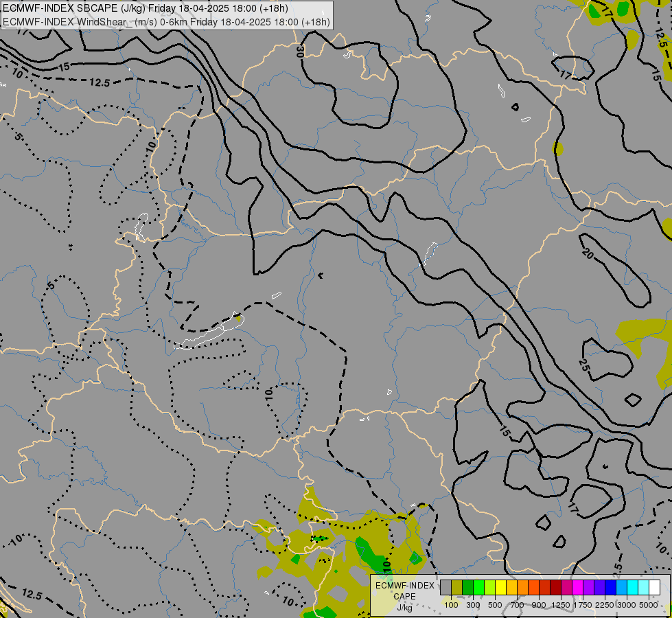Image resolution: width=672 pixels, height=618 pixels.
Task: Click the orange swatch right of 700
Action: click(523, 588)
